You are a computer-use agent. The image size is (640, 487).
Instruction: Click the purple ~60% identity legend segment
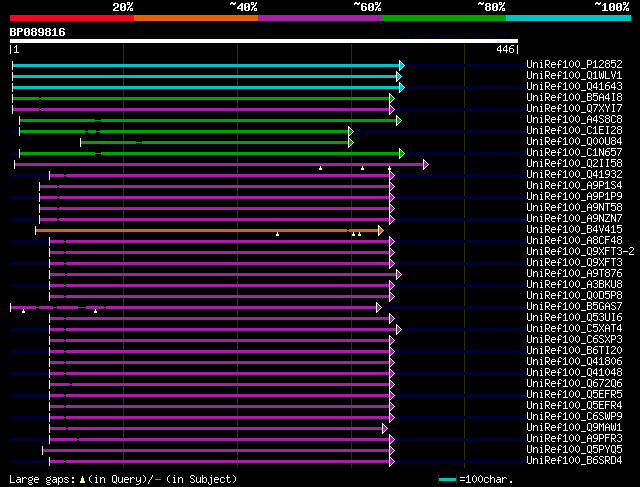click(320, 18)
